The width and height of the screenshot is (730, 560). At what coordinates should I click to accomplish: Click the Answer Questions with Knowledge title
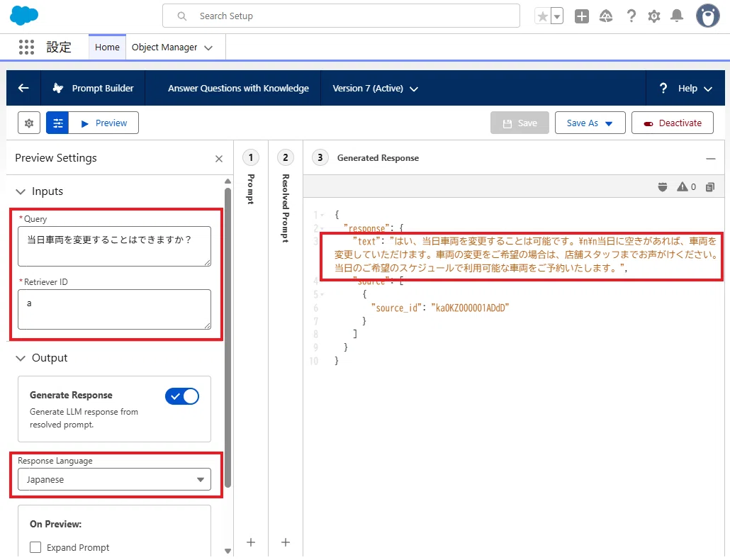click(x=238, y=88)
